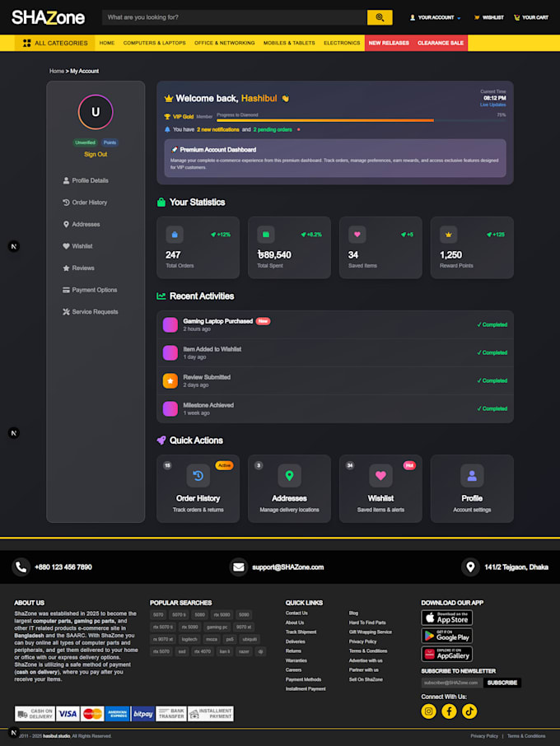Open Track Shipment quick link

301,632
